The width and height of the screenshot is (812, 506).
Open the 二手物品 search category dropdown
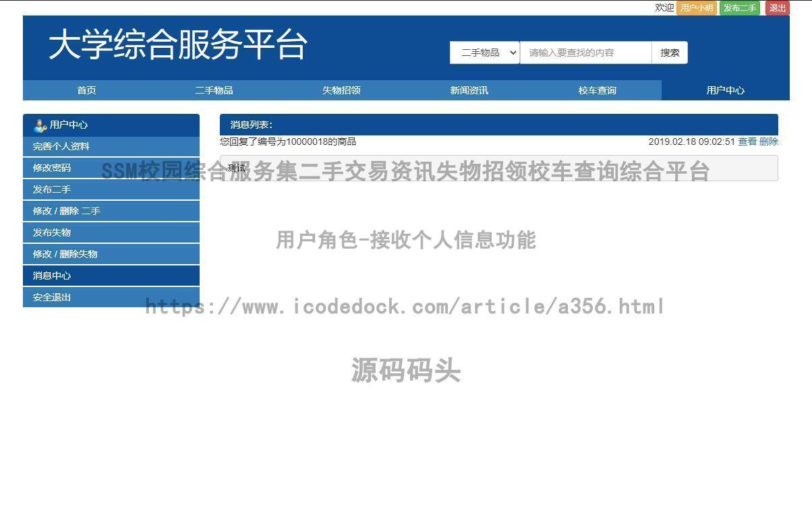[484, 53]
